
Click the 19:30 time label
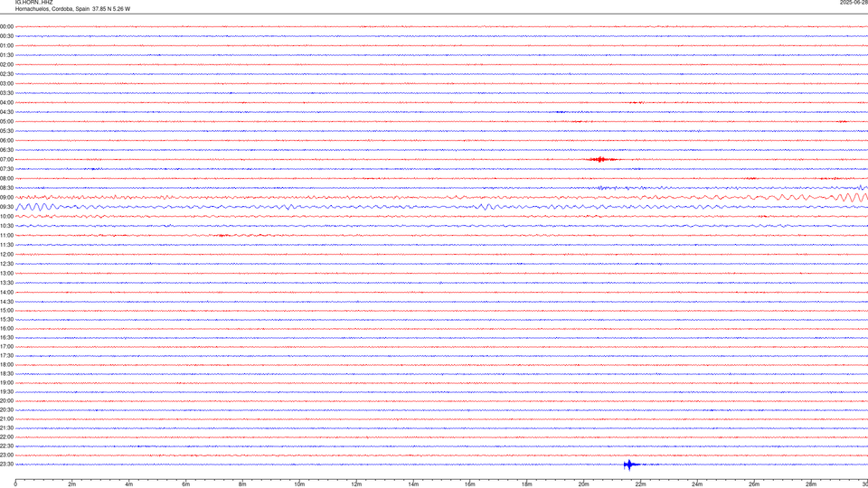coord(6,391)
